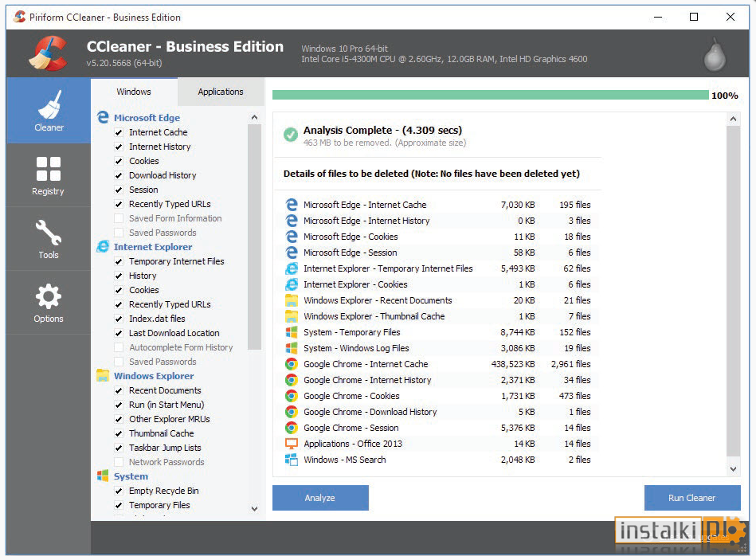Select the Google Chrome - Internet History row
The width and height of the screenshot is (756, 560).
click(x=438, y=380)
